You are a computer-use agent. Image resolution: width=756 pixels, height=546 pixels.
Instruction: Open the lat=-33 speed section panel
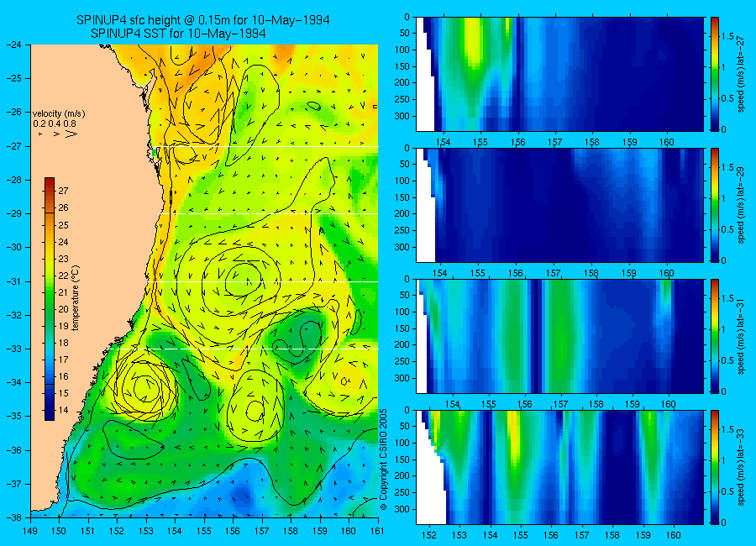pyautogui.click(x=559, y=467)
